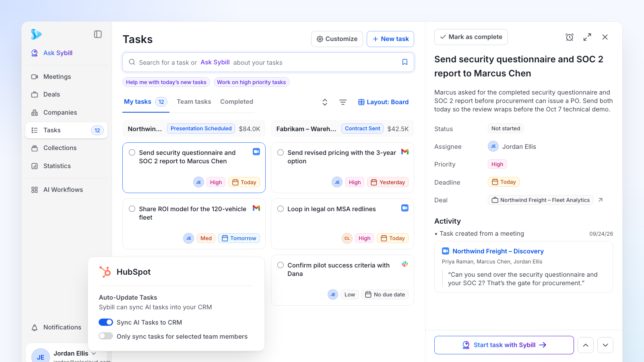Click the Gmail icon on the revised pricing card

pos(405,152)
